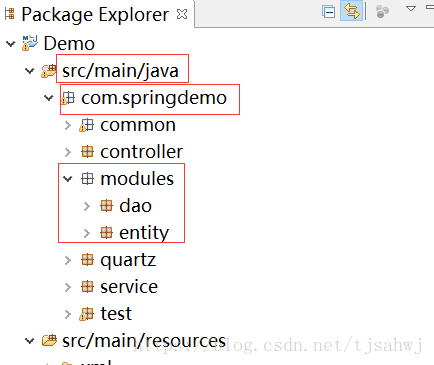Toggle Link with Editor button
434x365 pixels.
351,11
